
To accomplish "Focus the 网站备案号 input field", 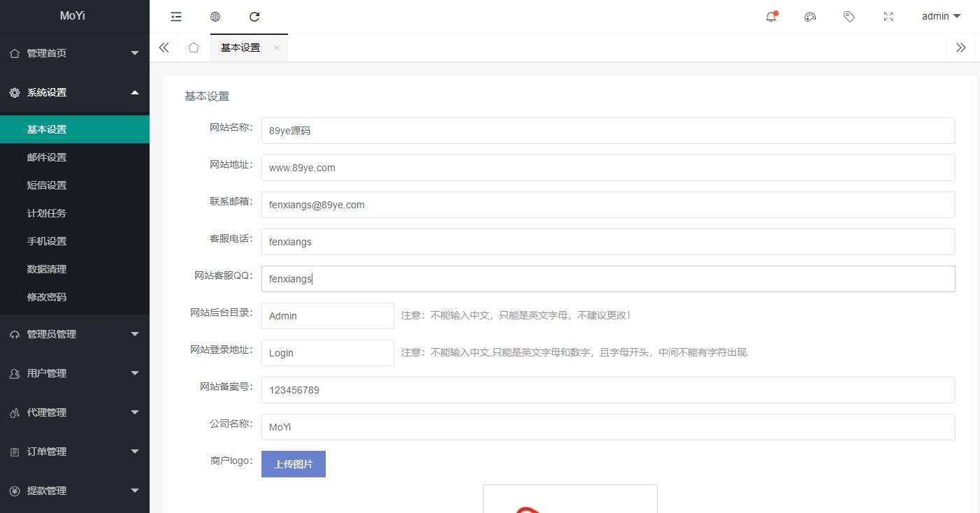I will pyautogui.click(x=608, y=390).
